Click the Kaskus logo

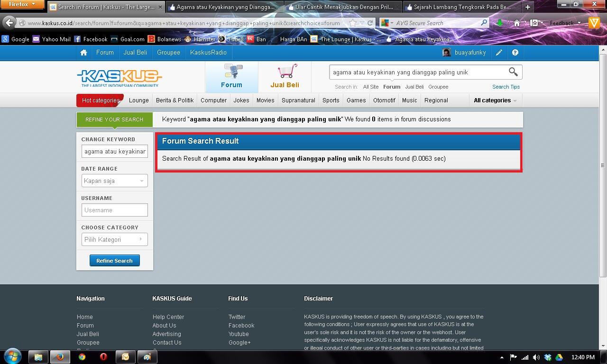120,78
